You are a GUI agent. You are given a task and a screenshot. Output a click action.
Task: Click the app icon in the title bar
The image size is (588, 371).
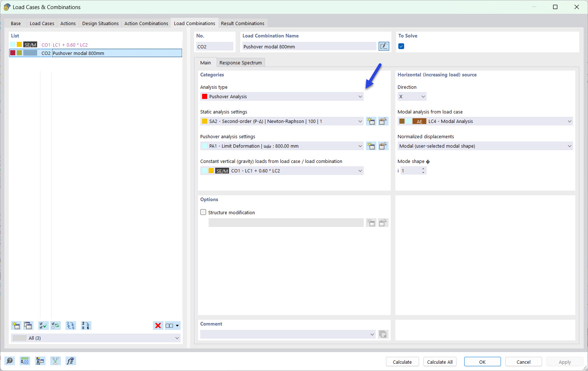click(x=7, y=7)
